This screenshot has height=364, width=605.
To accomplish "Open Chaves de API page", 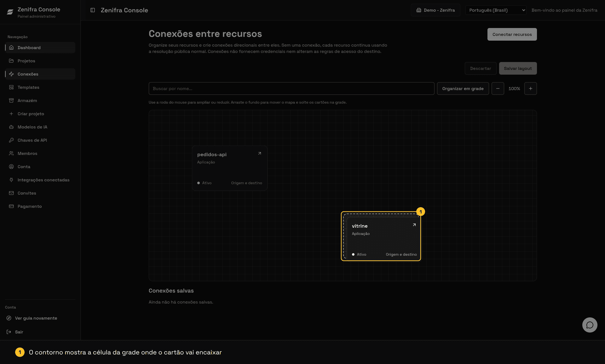I will [x=40, y=140].
